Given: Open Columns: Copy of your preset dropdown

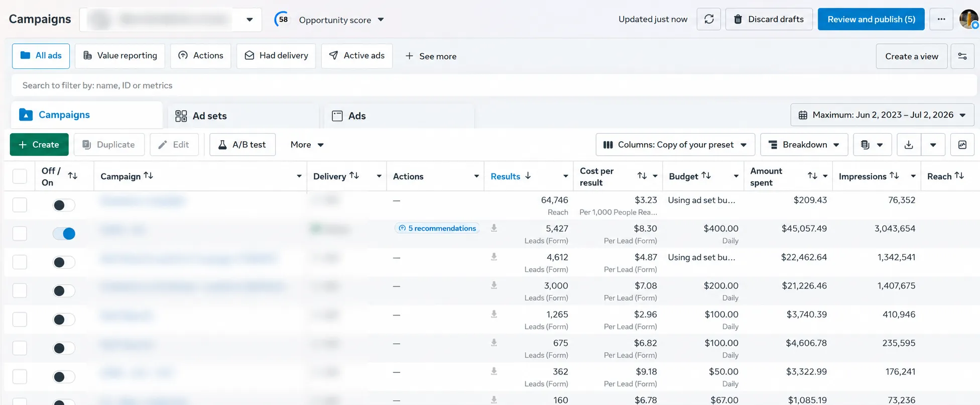Looking at the screenshot, I should coord(675,145).
